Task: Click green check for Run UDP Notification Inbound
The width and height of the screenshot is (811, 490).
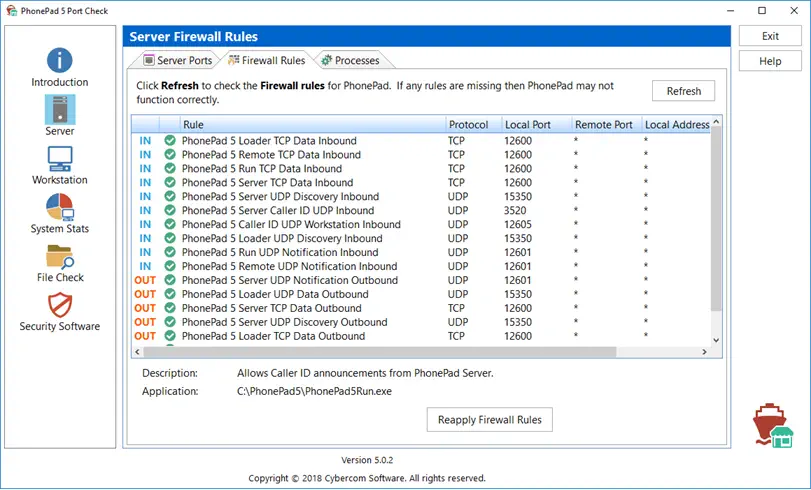Action: [x=170, y=252]
